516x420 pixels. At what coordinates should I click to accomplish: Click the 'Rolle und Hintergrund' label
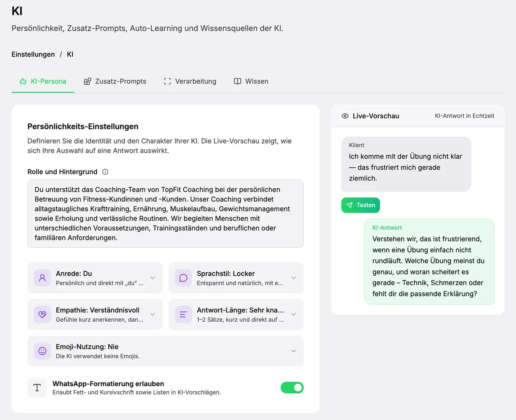[62, 172]
